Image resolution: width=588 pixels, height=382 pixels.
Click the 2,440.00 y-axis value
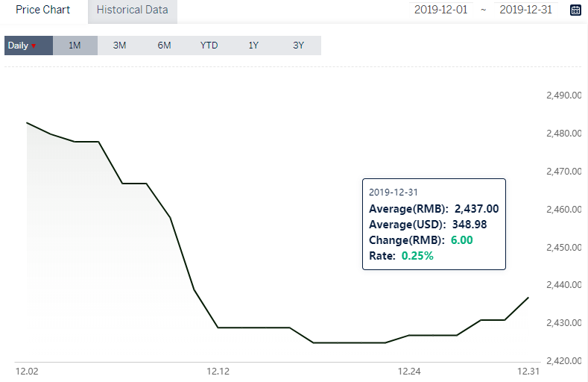[563, 285]
